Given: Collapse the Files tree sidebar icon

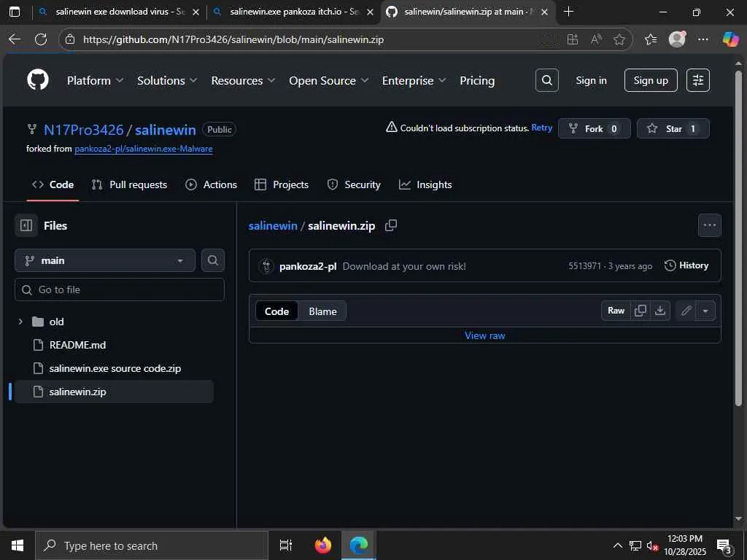Looking at the screenshot, I should tap(26, 225).
